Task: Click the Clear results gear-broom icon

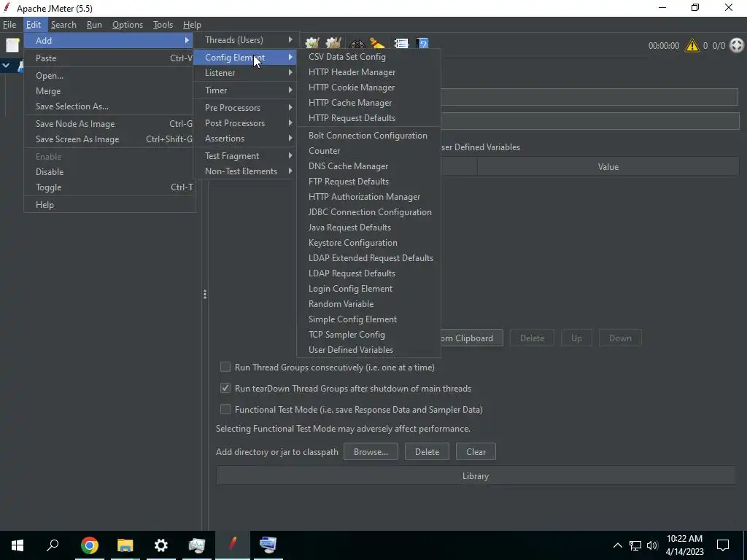Action: 312,44
